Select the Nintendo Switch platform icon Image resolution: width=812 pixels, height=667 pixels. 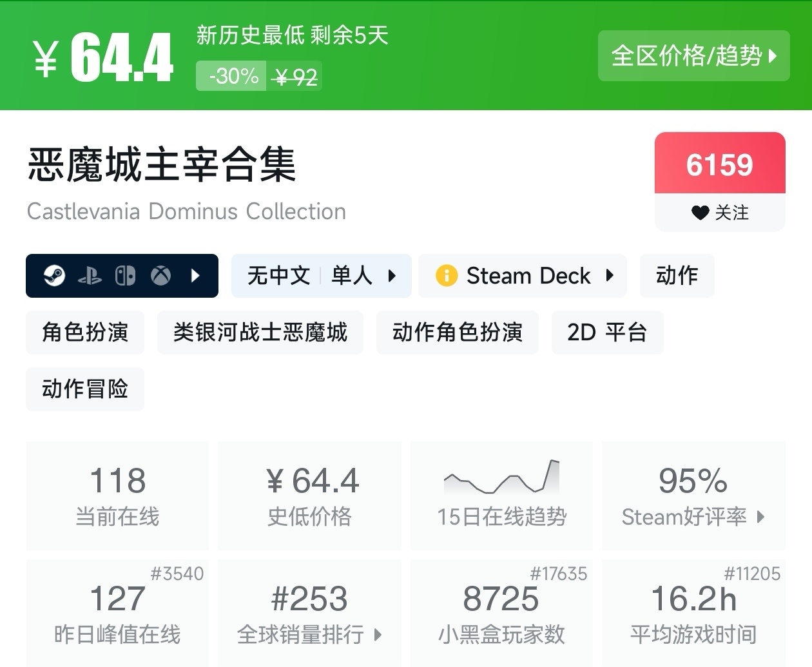point(126,276)
